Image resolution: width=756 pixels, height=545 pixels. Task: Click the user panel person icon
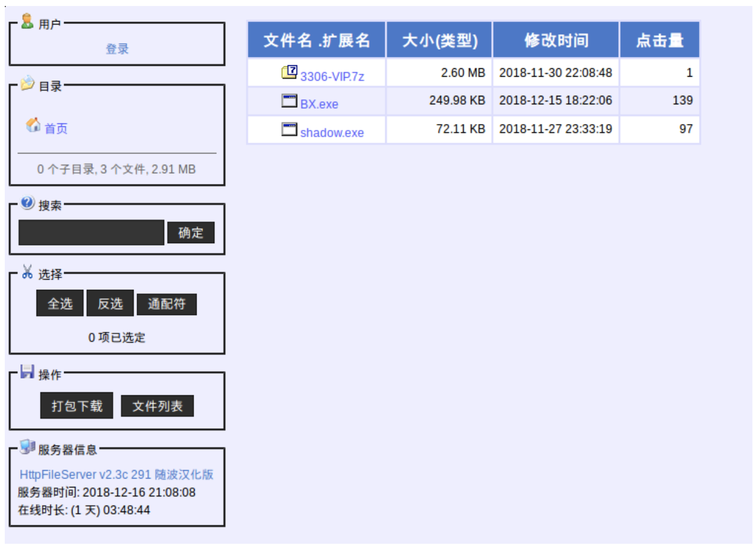[x=27, y=22]
